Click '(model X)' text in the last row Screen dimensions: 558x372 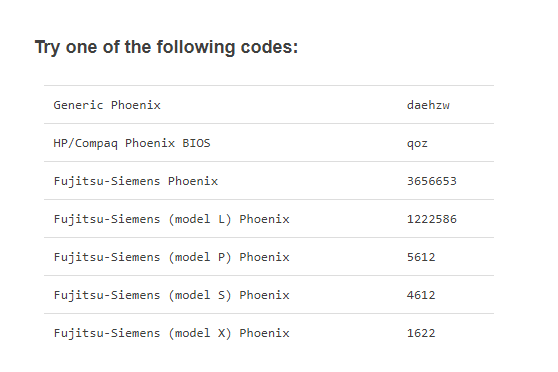pyautogui.click(x=200, y=334)
